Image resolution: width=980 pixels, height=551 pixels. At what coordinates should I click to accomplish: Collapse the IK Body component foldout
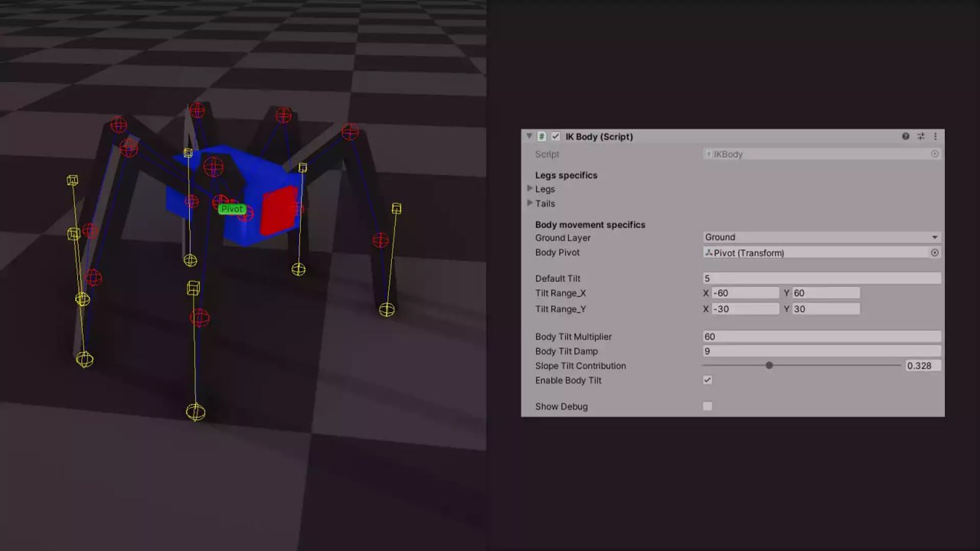(x=528, y=136)
